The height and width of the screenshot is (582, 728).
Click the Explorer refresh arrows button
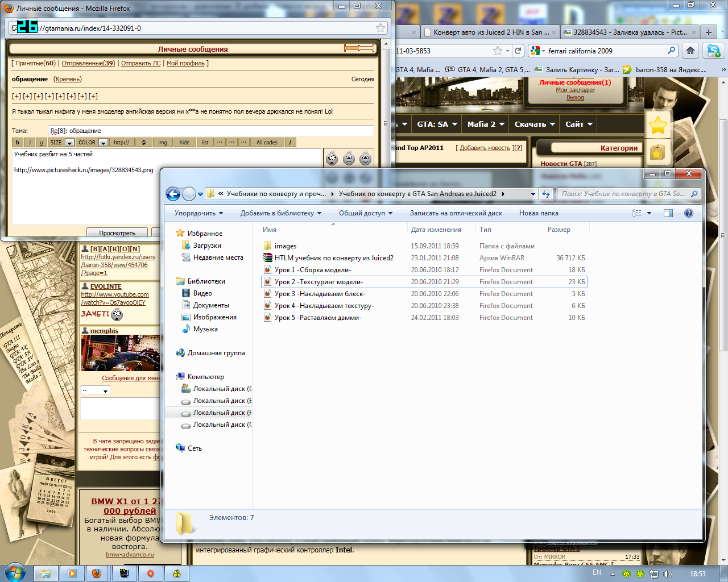tap(546, 194)
